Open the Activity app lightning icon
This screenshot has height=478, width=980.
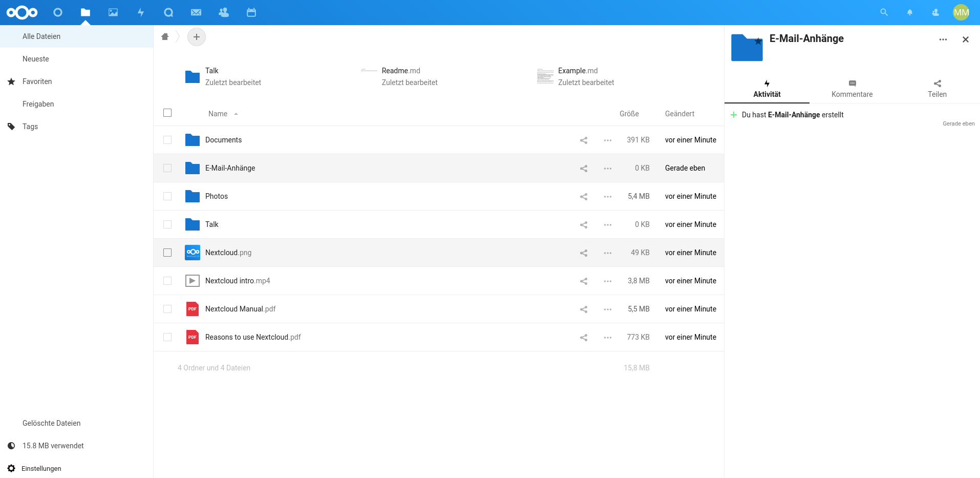tap(141, 12)
